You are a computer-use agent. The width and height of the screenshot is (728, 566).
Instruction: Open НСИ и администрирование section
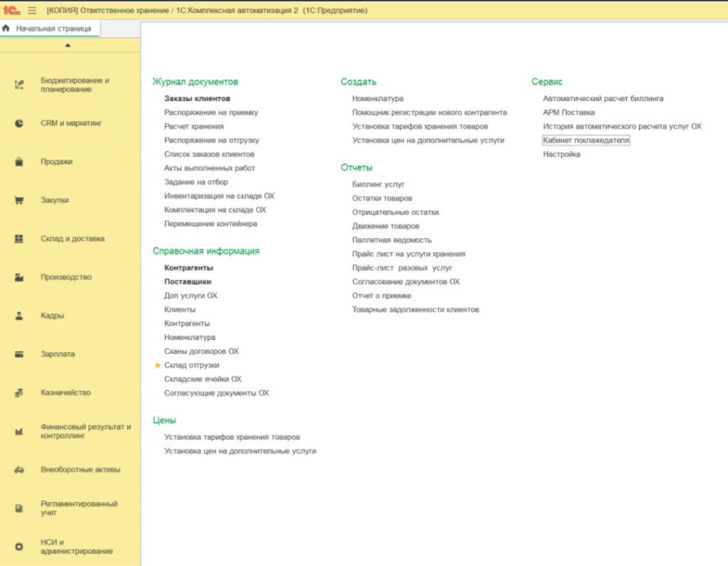(x=77, y=548)
